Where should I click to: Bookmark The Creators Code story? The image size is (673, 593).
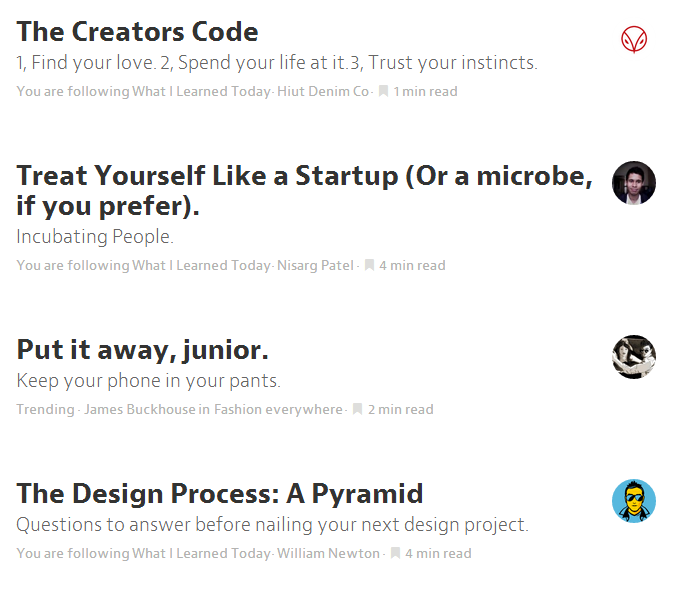click(x=383, y=92)
